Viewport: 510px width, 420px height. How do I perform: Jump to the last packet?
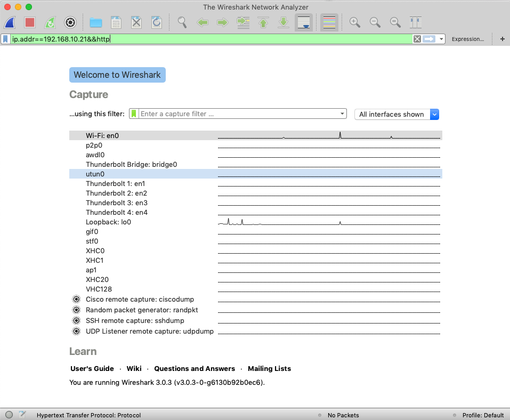pos(284,22)
